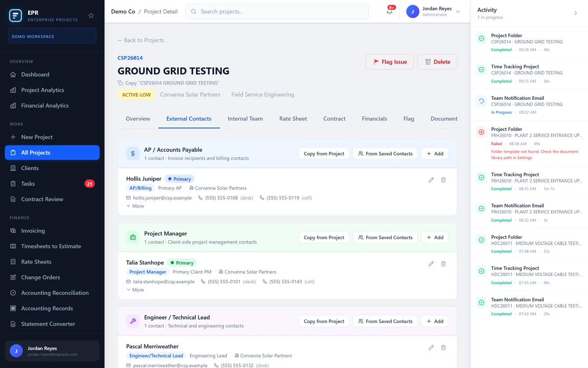
Task: Expand More under Talia Stanhope
Action: [135, 290]
